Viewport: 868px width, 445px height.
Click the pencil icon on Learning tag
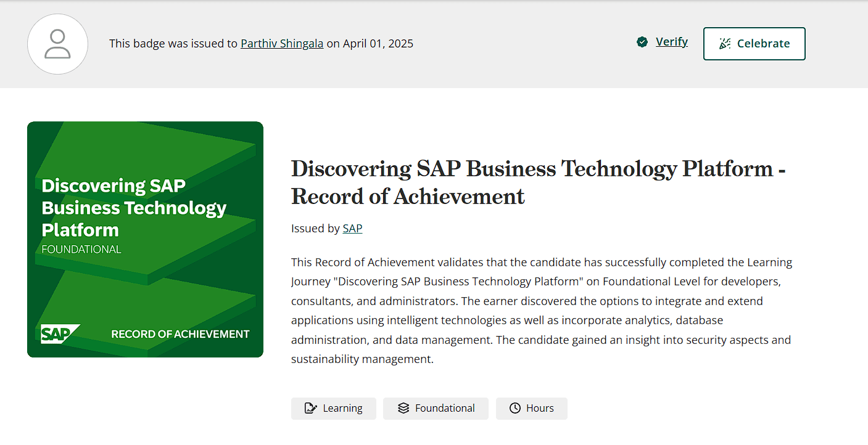(x=311, y=408)
